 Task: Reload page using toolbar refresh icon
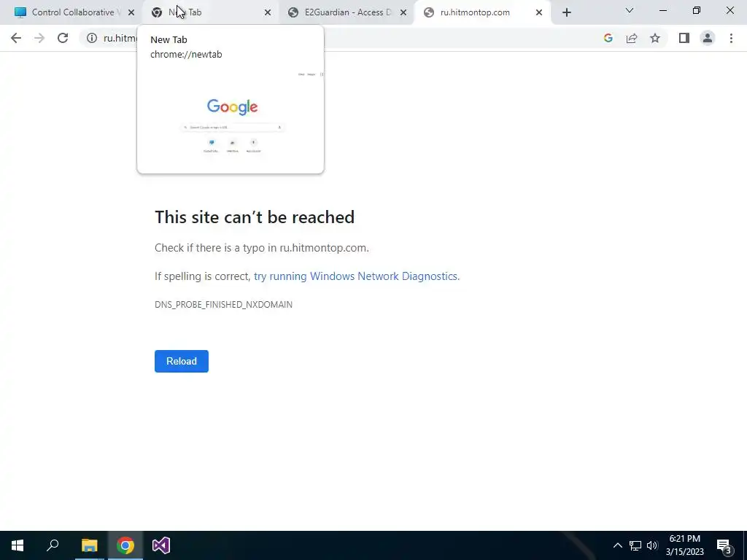pyautogui.click(x=63, y=38)
